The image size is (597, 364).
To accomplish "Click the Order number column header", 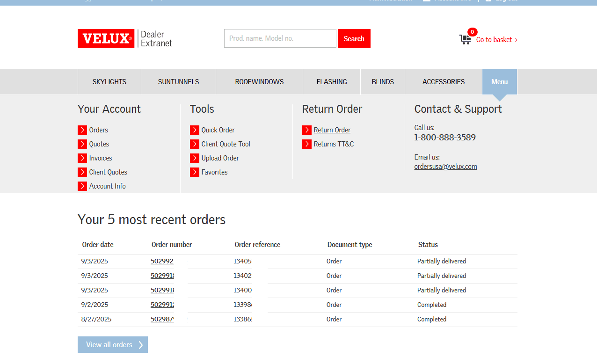I will [172, 245].
